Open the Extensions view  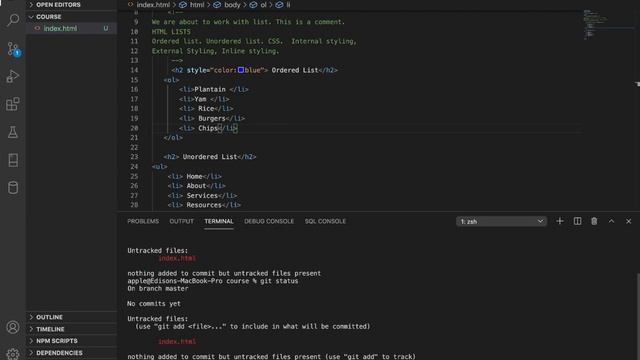tap(13, 104)
